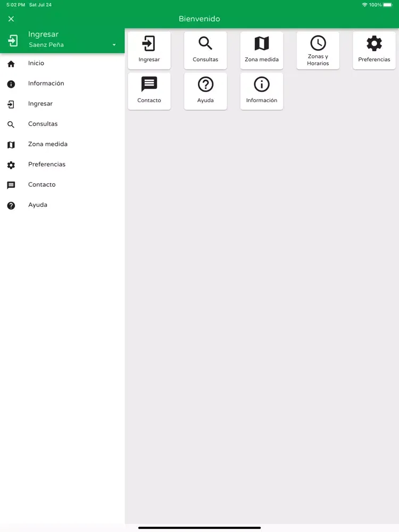This screenshot has height=532, width=399.
Task: Tap the Consultas label on the grid tile
Action: (205, 60)
